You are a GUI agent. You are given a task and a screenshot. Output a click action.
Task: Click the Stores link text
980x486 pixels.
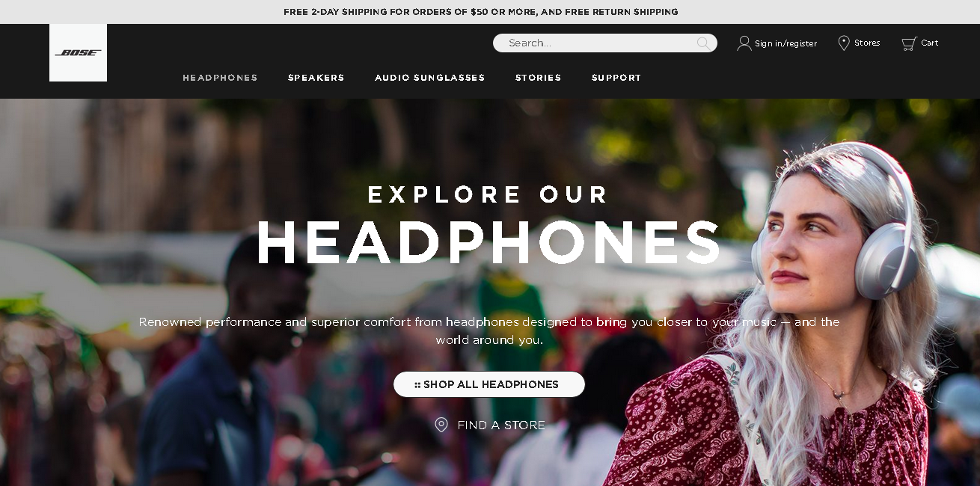click(867, 43)
